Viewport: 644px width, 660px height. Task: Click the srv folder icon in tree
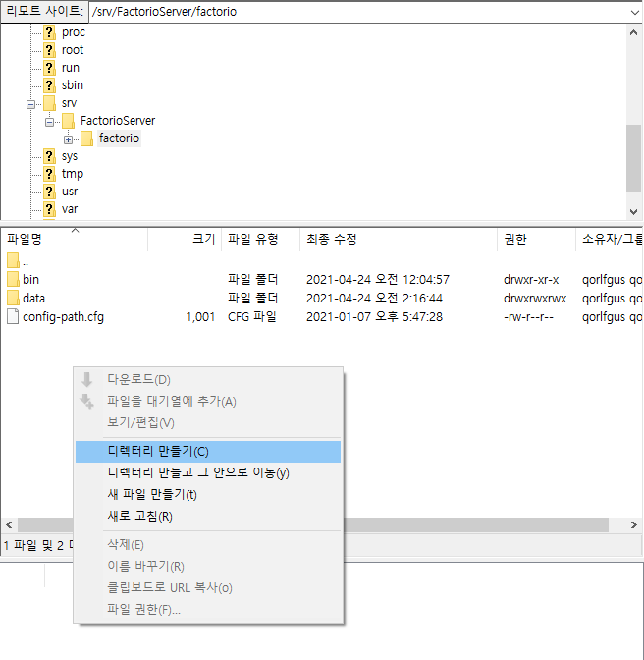(x=49, y=103)
